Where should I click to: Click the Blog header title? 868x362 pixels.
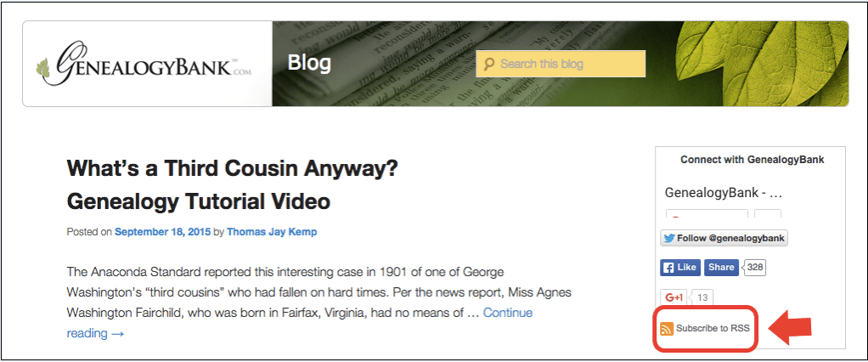309,63
